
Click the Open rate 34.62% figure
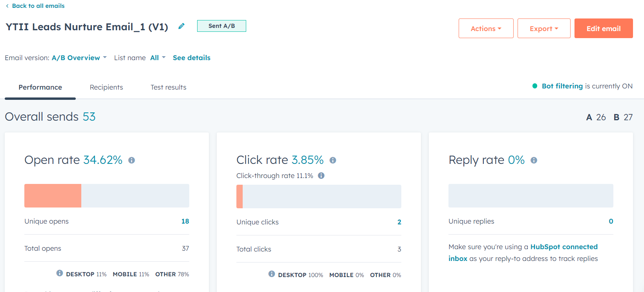click(x=103, y=160)
